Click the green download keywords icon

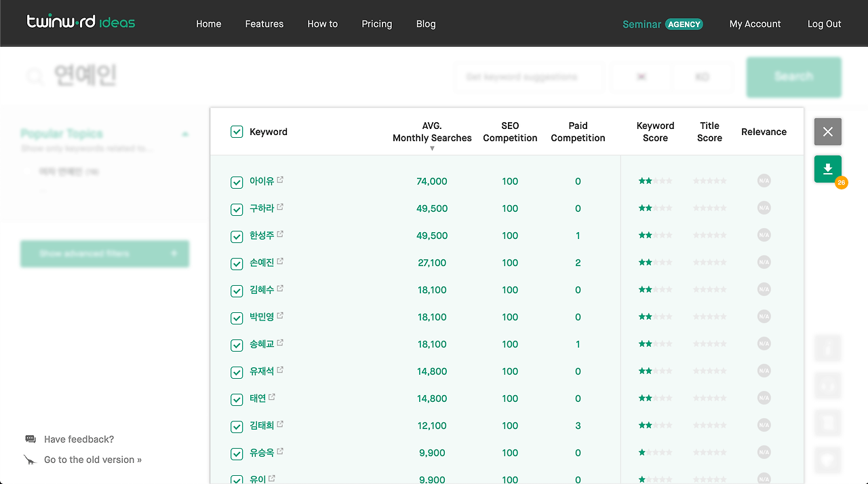827,169
